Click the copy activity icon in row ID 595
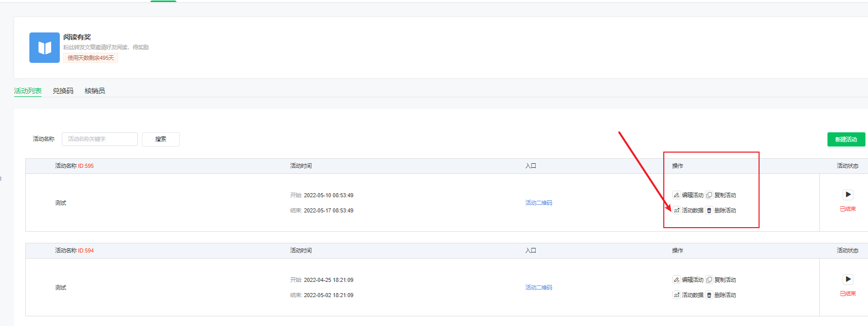This screenshot has height=326, width=868. [709, 195]
